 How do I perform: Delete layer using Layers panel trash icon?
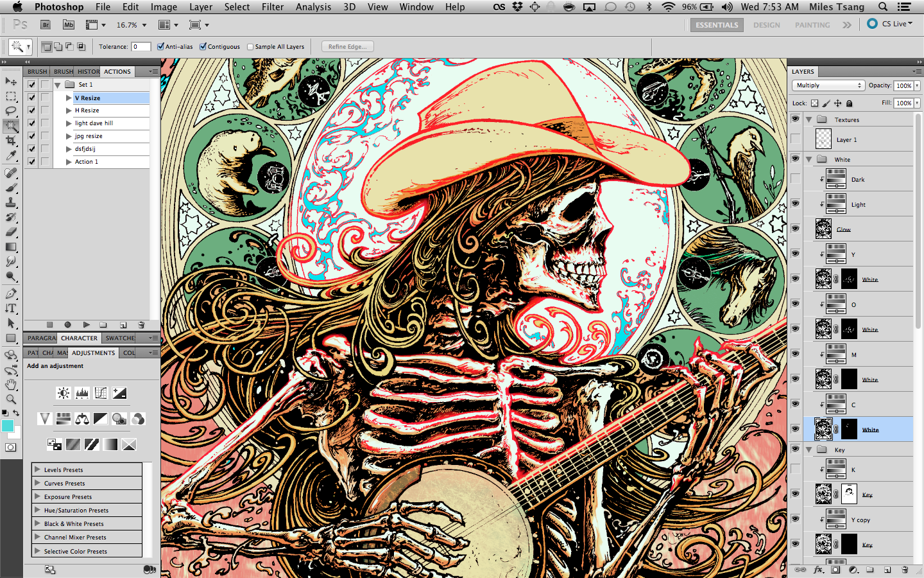(x=905, y=570)
